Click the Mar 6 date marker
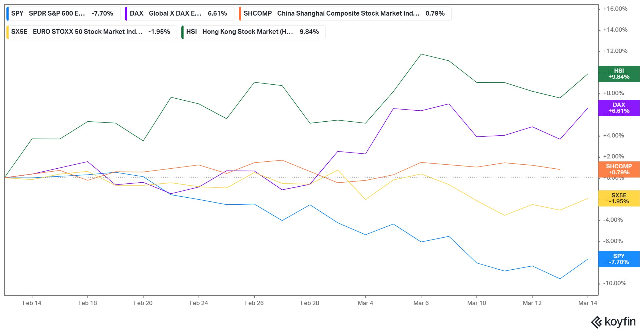644x333 pixels. tap(421, 303)
